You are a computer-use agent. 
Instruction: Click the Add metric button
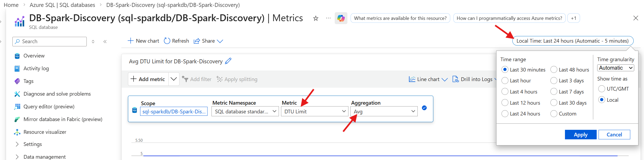point(148,79)
